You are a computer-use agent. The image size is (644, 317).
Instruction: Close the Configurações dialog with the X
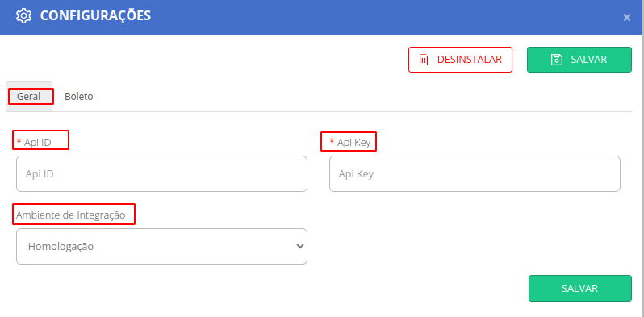click(x=627, y=17)
